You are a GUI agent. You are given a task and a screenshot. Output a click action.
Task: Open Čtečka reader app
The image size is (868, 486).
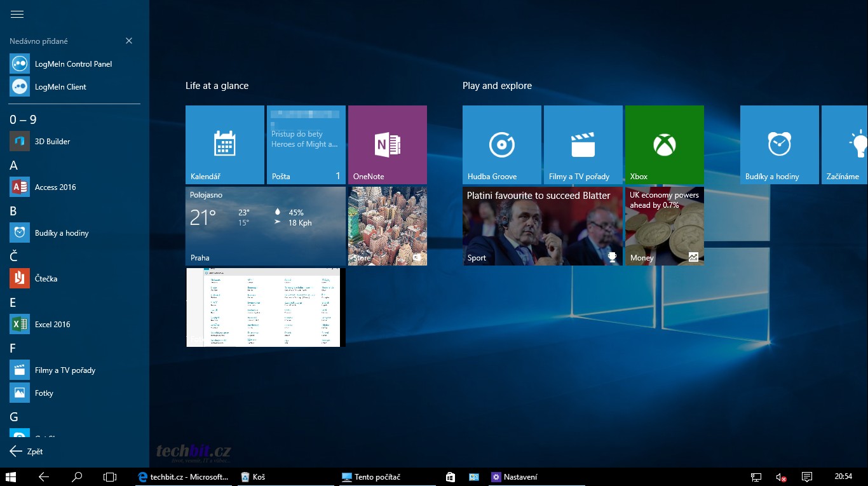46,279
